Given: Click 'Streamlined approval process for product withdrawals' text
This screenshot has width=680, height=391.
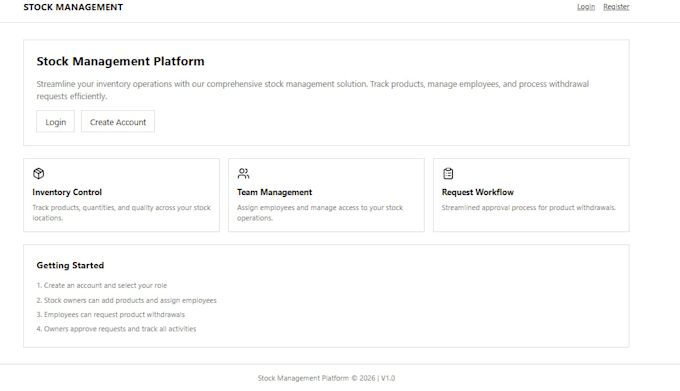Looking at the screenshot, I should pyautogui.click(x=529, y=208).
